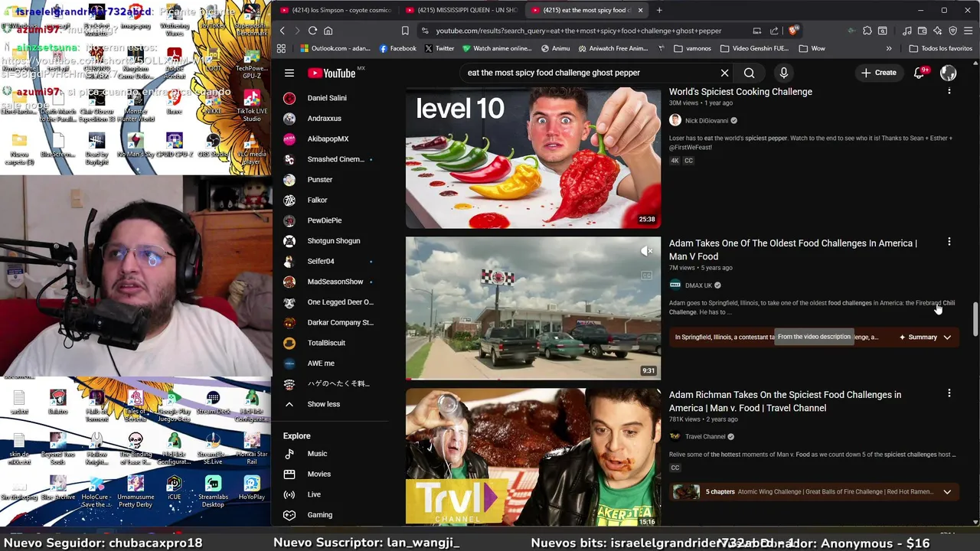Switch to los Simpson coyote cosmico tab
The image size is (980, 551).
[336, 10]
